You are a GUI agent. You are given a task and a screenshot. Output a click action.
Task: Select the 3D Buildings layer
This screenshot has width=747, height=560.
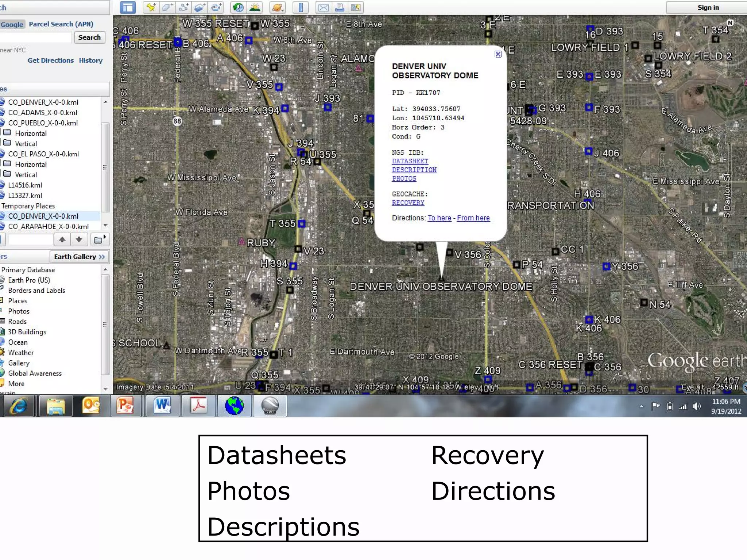[x=27, y=332]
